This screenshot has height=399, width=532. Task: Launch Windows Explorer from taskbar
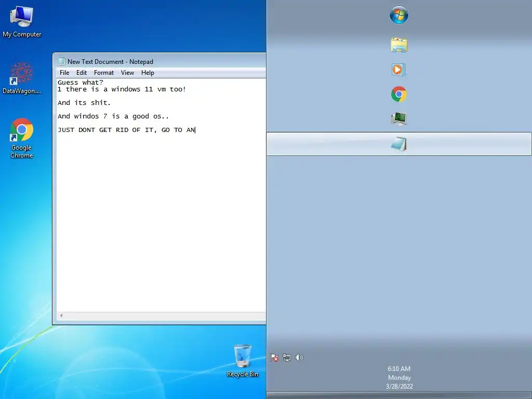tap(398, 45)
